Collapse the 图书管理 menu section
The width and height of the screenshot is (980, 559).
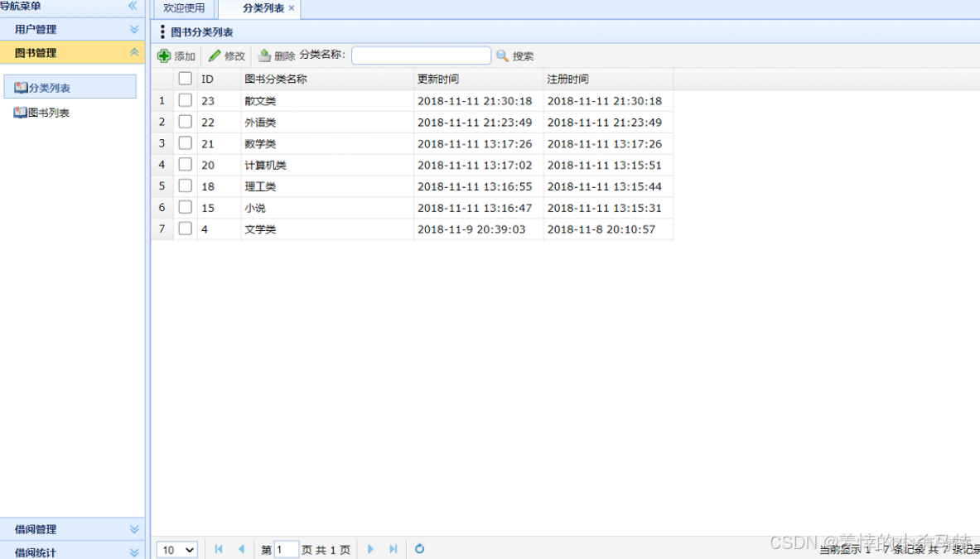72,52
